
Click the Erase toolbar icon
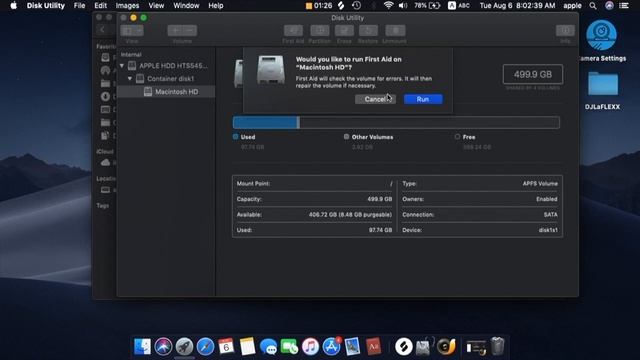(x=344, y=31)
